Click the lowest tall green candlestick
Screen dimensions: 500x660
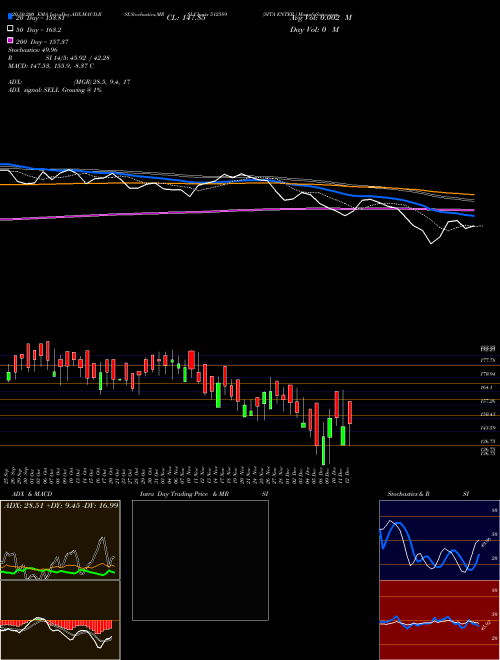point(324,450)
